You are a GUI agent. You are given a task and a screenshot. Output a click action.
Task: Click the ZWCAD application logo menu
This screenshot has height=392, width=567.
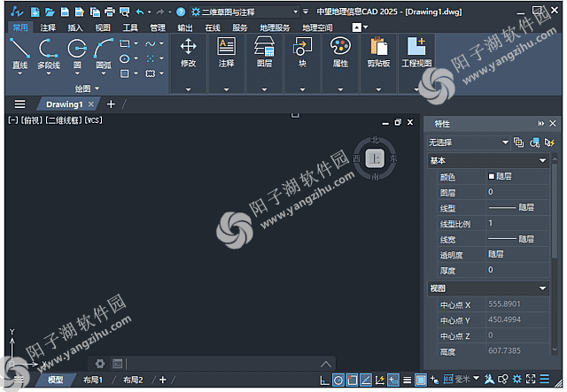click(17, 12)
